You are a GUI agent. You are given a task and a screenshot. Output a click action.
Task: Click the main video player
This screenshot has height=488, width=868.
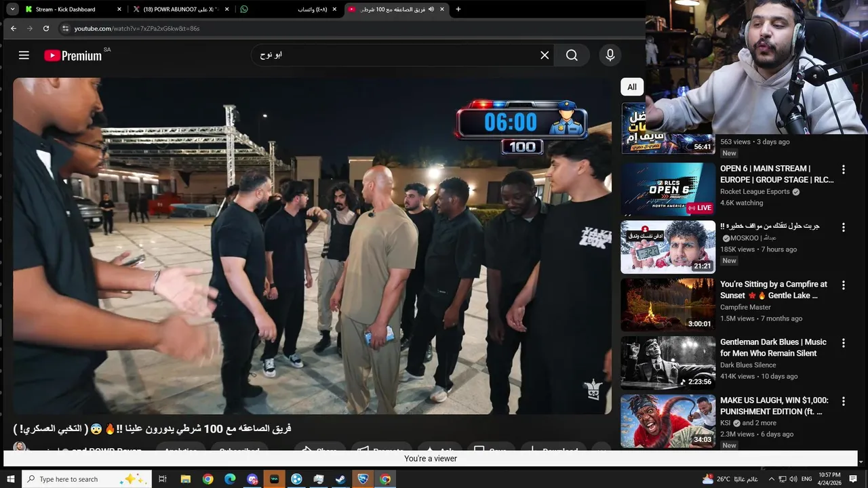312,245
